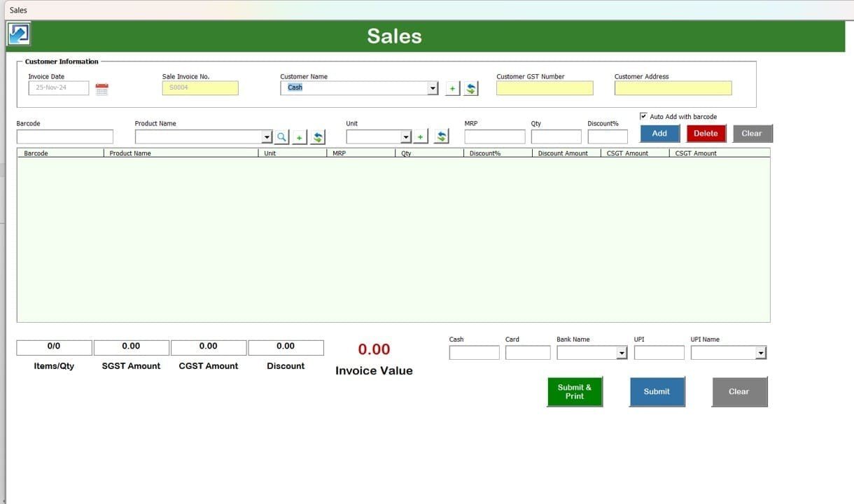The image size is (854, 504).
Task: Click into the Qty field
Action: tap(556, 136)
